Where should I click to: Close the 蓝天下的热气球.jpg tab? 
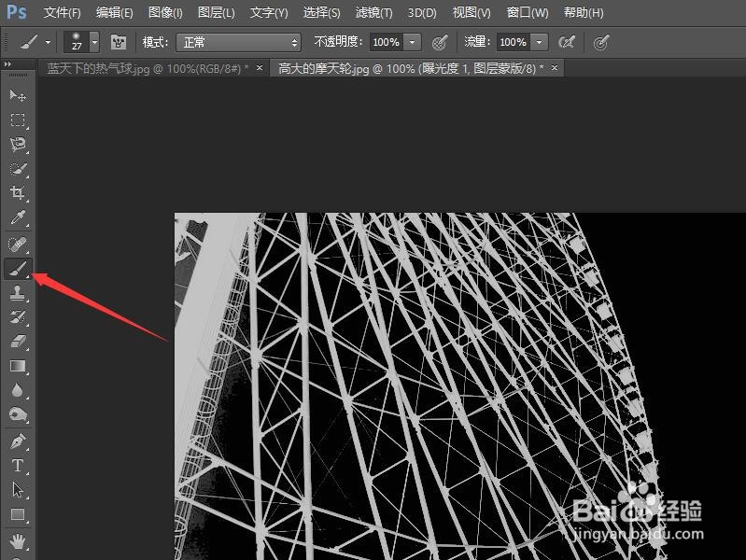click(x=260, y=68)
